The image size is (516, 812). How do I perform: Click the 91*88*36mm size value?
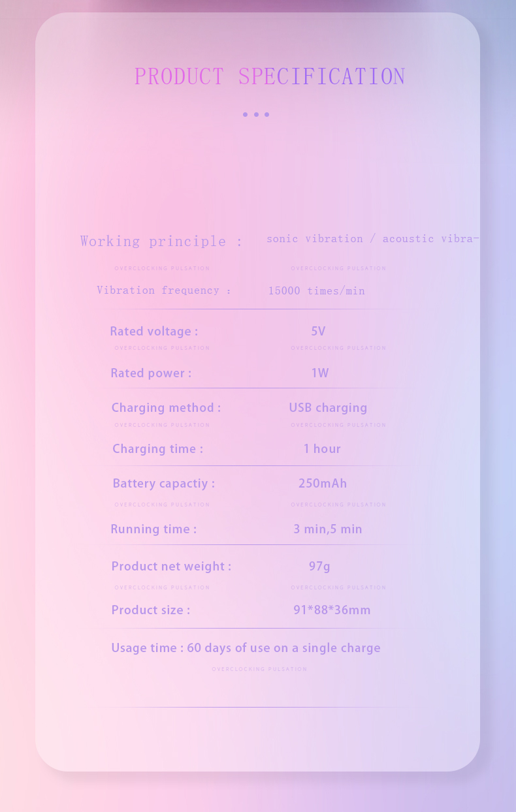click(332, 610)
